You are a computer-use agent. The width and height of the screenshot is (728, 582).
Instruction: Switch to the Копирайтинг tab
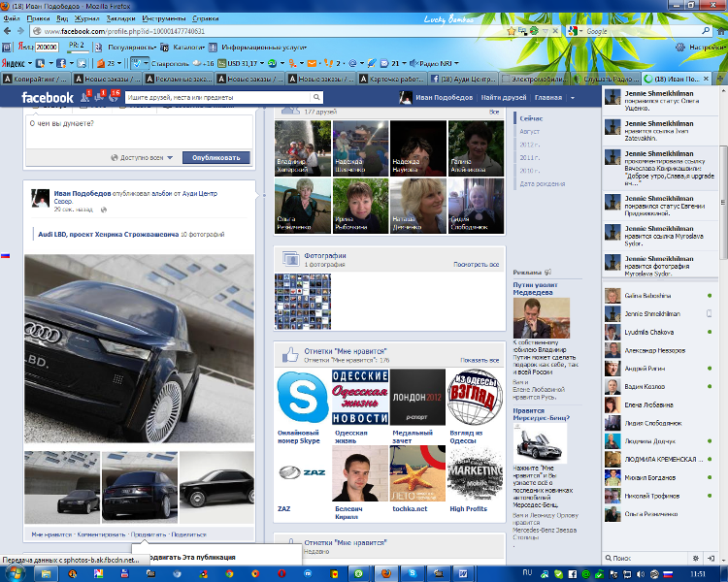pos(36,79)
